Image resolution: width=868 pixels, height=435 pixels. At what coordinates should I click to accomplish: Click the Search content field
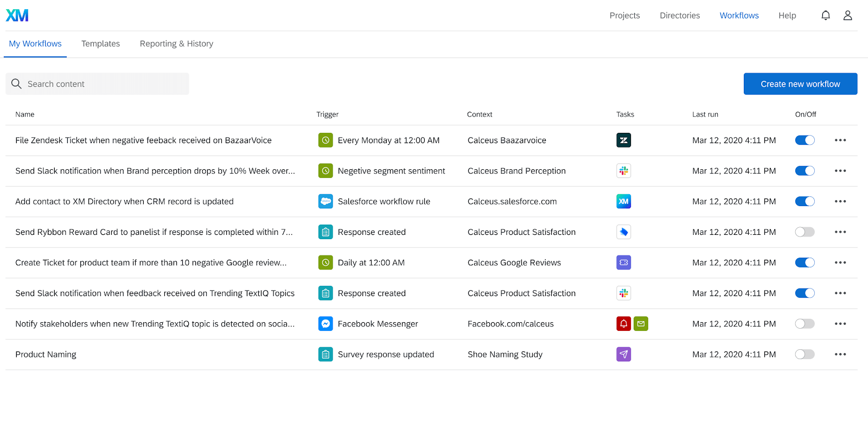(97, 84)
